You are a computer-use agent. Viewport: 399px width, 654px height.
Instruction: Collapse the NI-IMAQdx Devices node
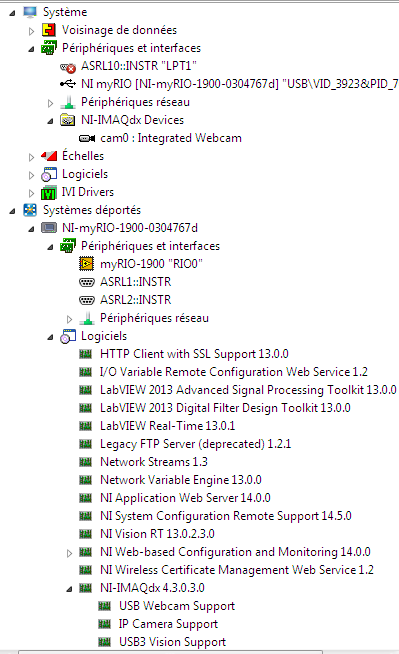50,121
